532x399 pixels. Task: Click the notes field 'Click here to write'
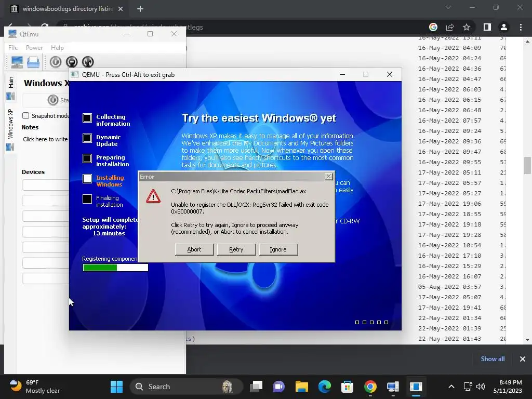[45, 139]
